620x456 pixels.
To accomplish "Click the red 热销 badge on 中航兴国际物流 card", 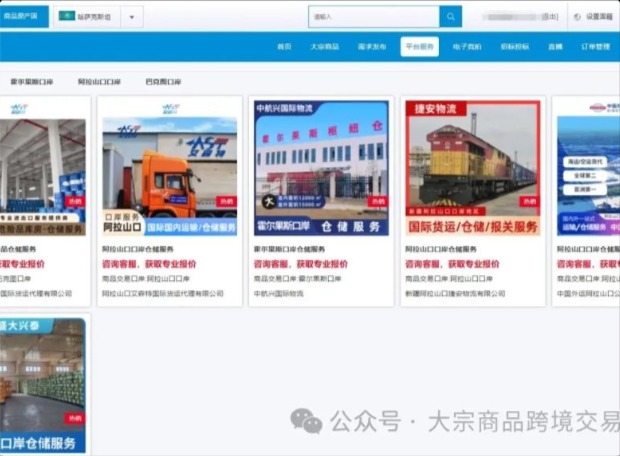I will point(378,202).
